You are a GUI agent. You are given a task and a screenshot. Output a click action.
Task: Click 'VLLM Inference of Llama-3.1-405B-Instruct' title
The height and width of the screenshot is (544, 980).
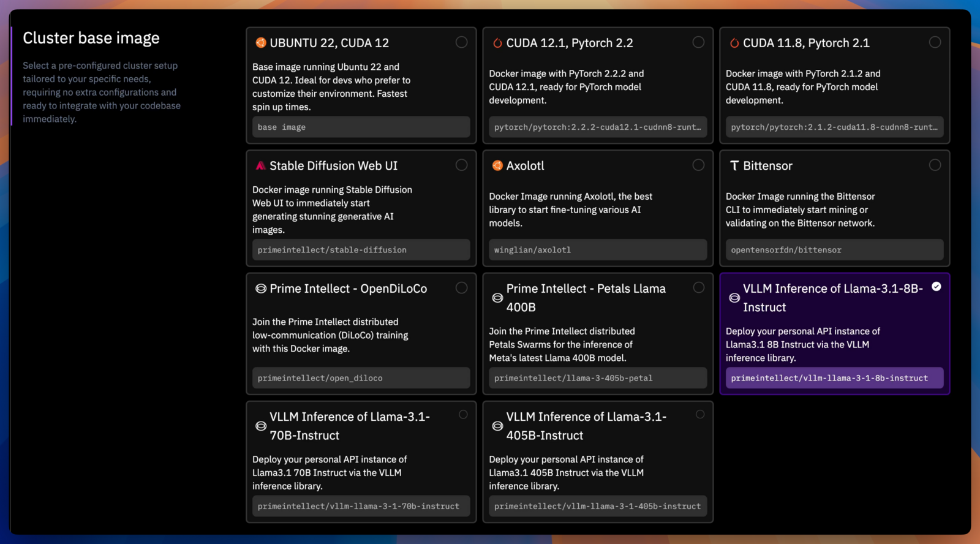pyautogui.click(x=586, y=426)
